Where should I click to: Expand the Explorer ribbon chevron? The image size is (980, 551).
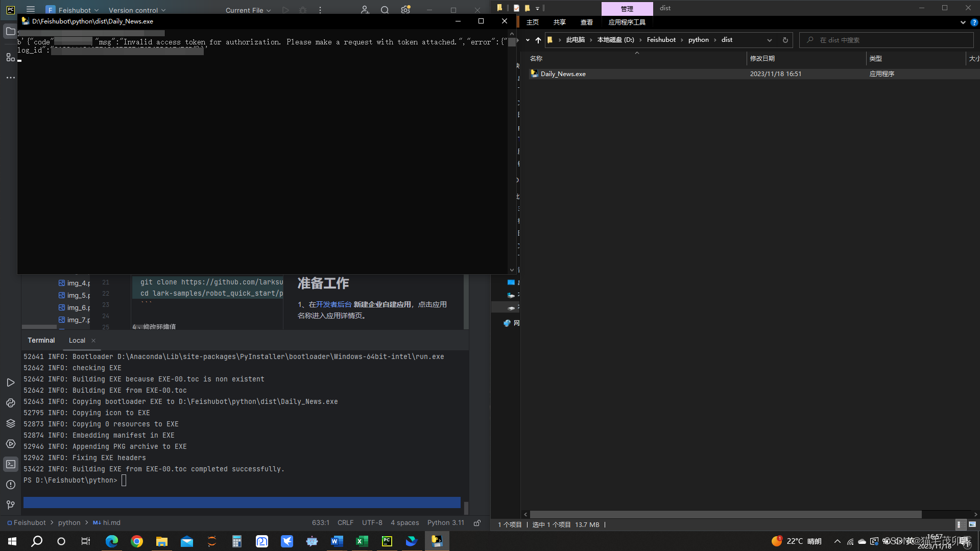pos(963,22)
